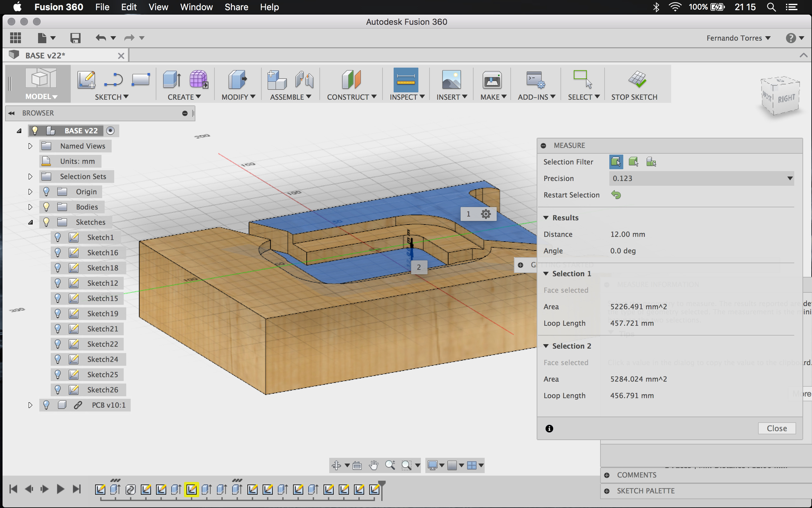
Task: Expand the SKETCH PALETTE panel
Action: [x=607, y=491]
